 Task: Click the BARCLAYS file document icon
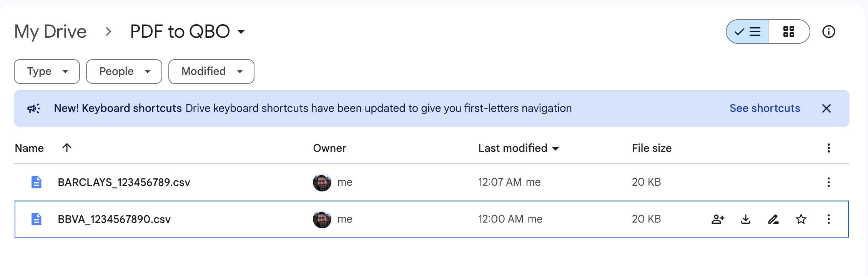pos(37,182)
